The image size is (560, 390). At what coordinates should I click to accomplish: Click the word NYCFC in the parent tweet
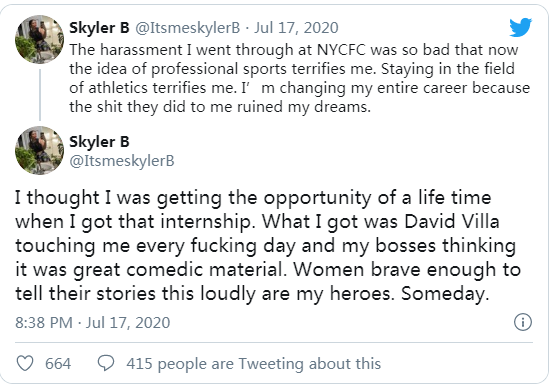tap(341, 50)
